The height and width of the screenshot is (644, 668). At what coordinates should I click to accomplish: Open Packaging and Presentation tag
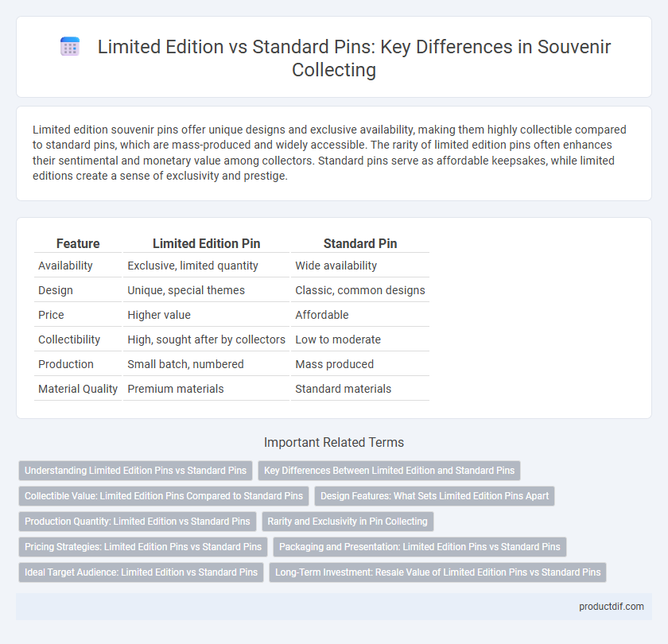click(x=420, y=547)
